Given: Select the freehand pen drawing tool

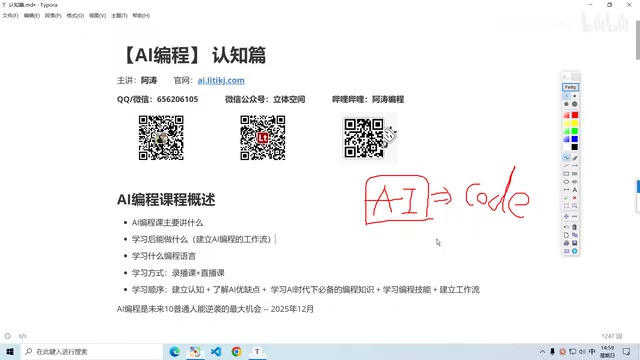Looking at the screenshot, I should pos(566,158).
